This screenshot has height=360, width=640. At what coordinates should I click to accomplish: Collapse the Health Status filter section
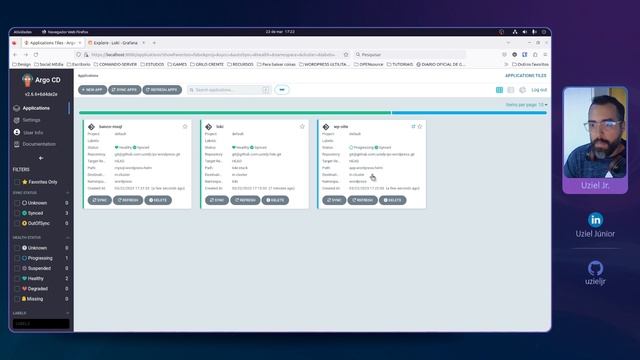click(67, 238)
